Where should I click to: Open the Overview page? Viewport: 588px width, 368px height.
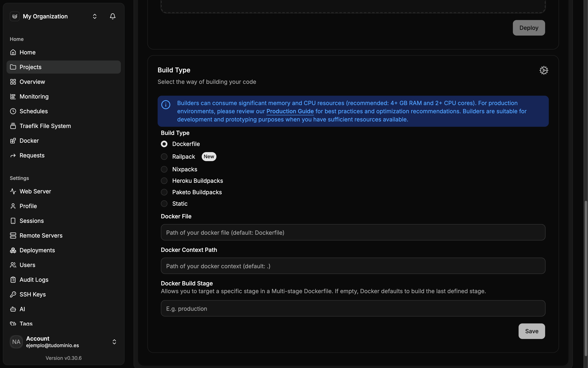point(64,82)
